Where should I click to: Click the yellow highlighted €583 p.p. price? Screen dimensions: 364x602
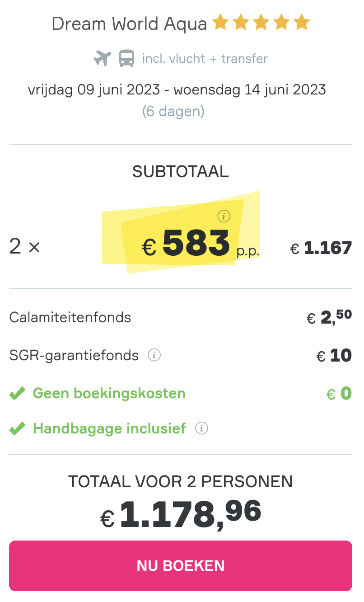pos(201,244)
